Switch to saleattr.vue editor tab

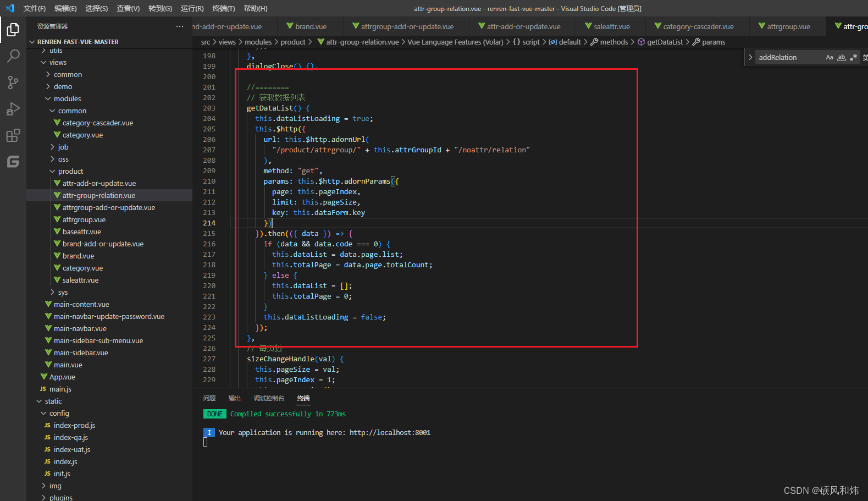click(611, 26)
